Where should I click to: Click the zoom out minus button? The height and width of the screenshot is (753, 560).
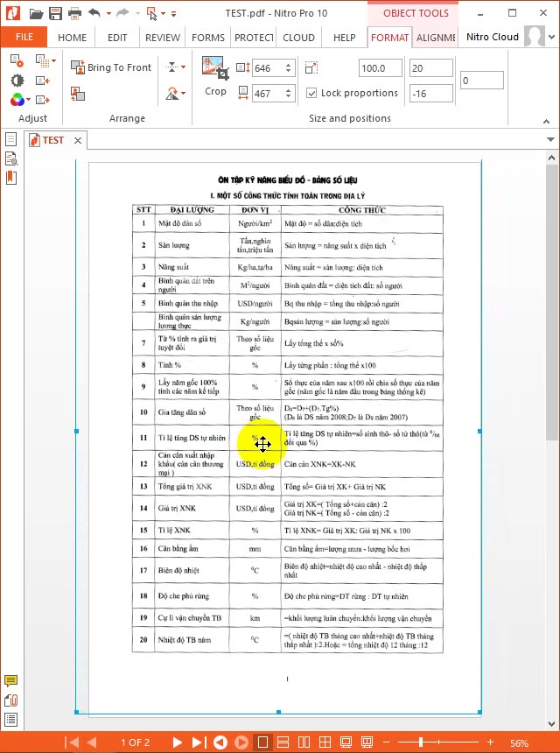(386, 742)
